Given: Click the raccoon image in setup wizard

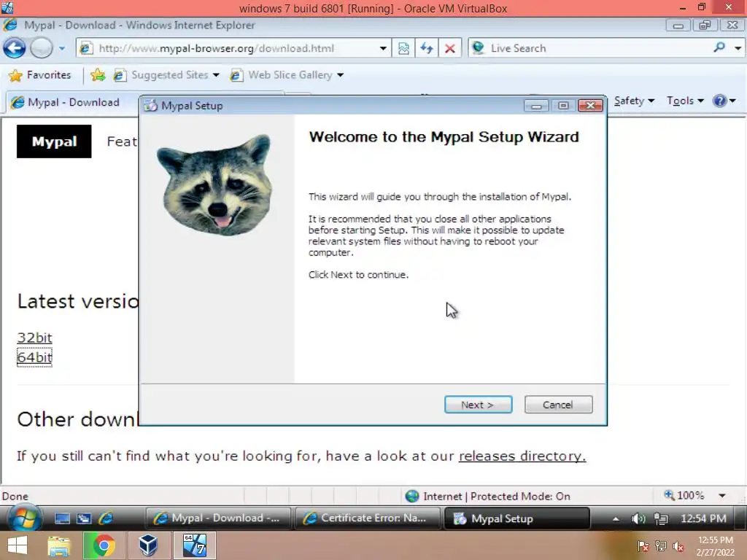Looking at the screenshot, I should (214, 184).
